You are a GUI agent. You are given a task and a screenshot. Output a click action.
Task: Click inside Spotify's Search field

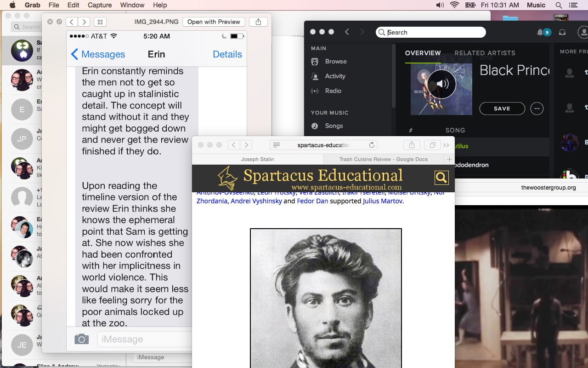coord(430,32)
